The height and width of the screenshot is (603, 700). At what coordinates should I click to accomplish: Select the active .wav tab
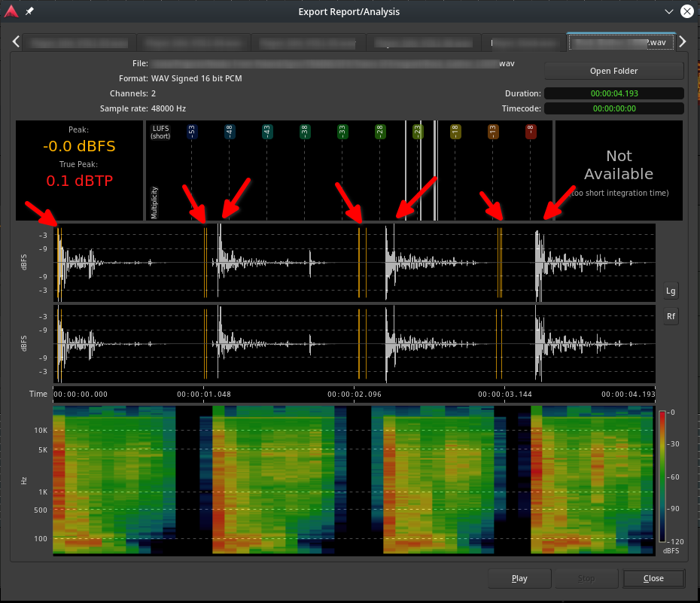[620, 42]
